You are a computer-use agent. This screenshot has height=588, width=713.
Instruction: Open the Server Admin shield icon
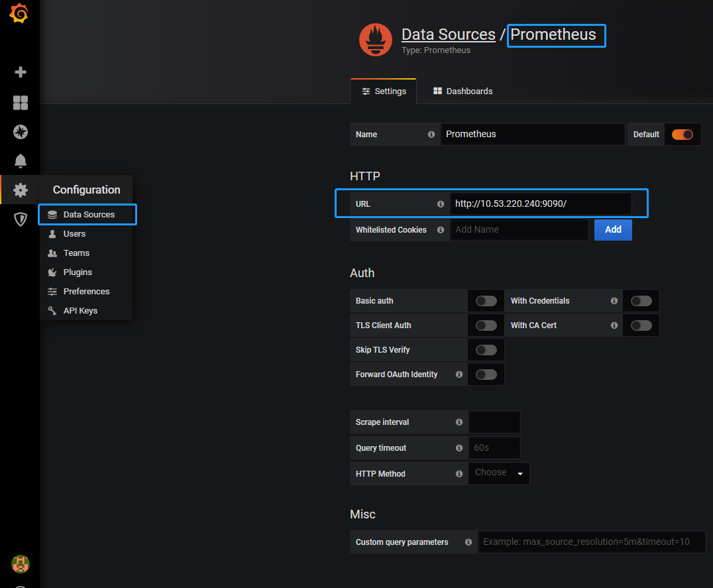[x=21, y=219]
